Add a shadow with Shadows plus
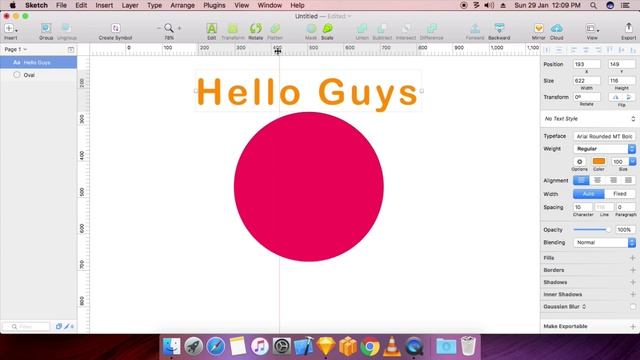 click(x=632, y=282)
